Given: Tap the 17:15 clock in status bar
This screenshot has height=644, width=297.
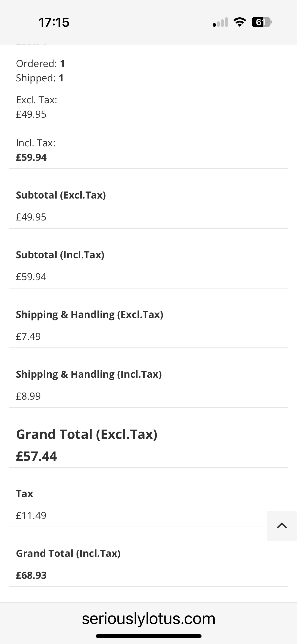Looking at the screenshot, I should coord(54,22).
